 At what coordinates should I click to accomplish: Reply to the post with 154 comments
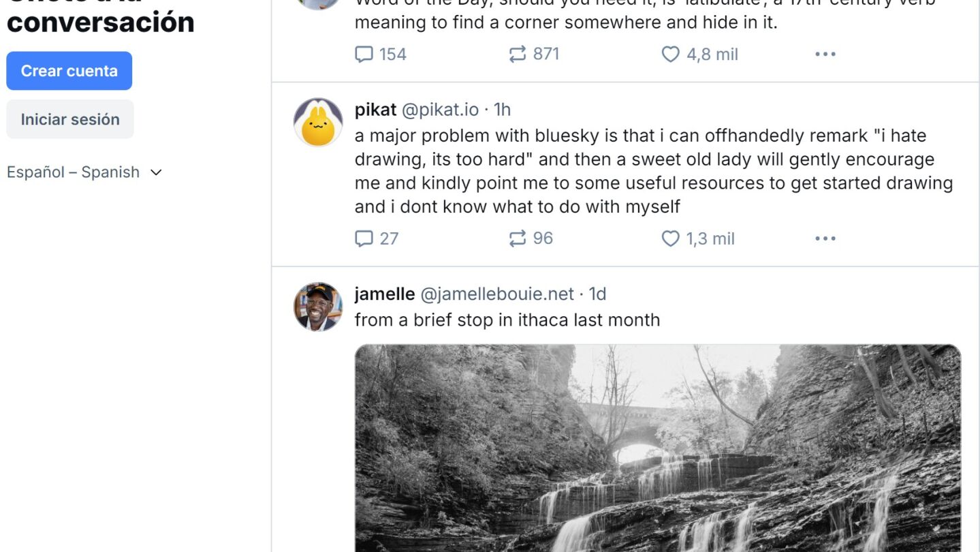pyautogui.click(x=364, y=55)
